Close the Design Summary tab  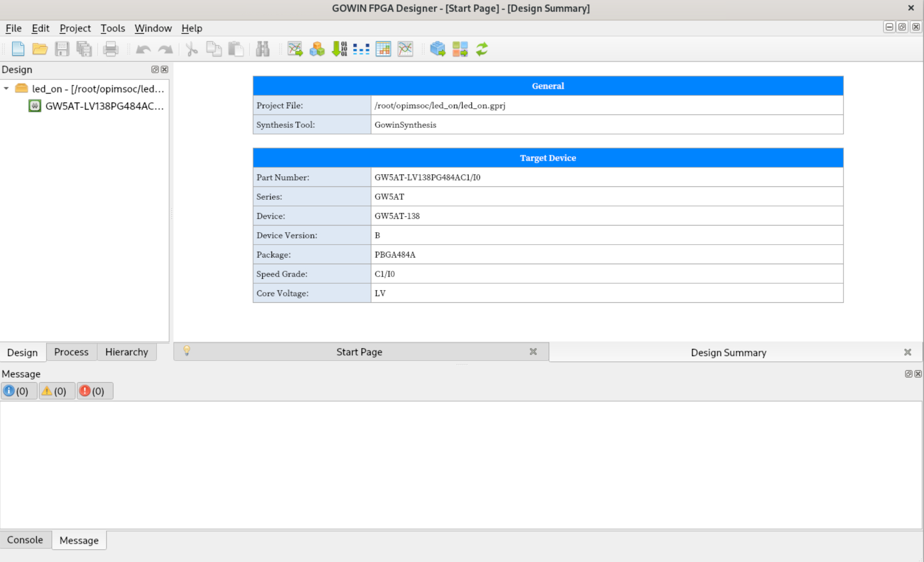[908, 352]
